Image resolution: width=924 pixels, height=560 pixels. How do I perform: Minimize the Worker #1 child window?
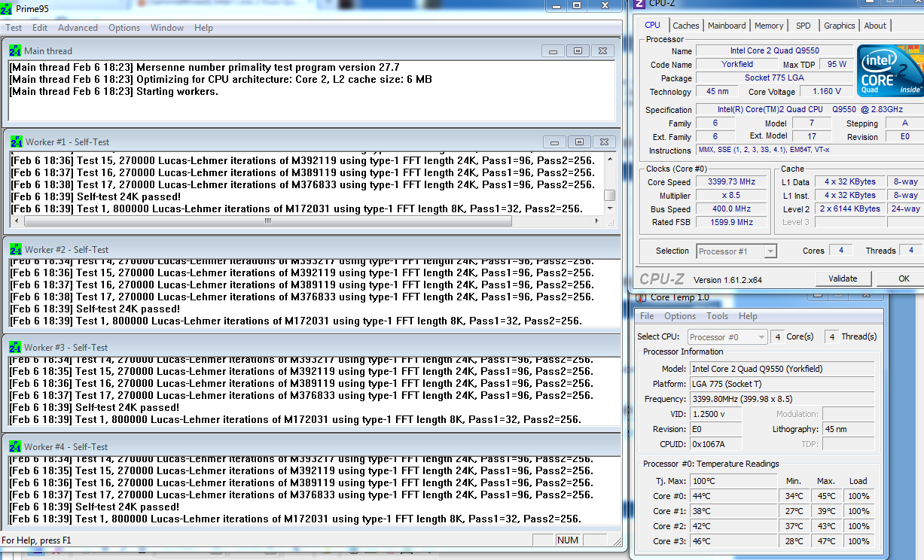point(554,142)
